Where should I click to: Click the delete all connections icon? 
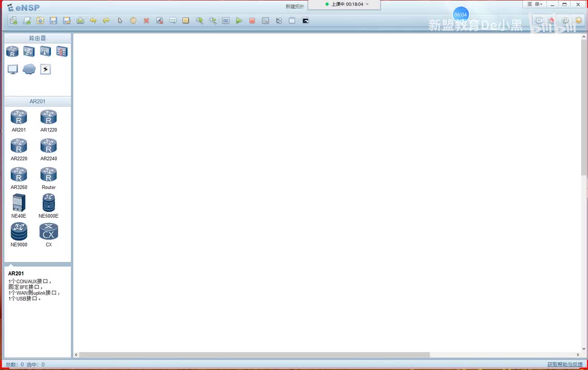tap(160, 21)
